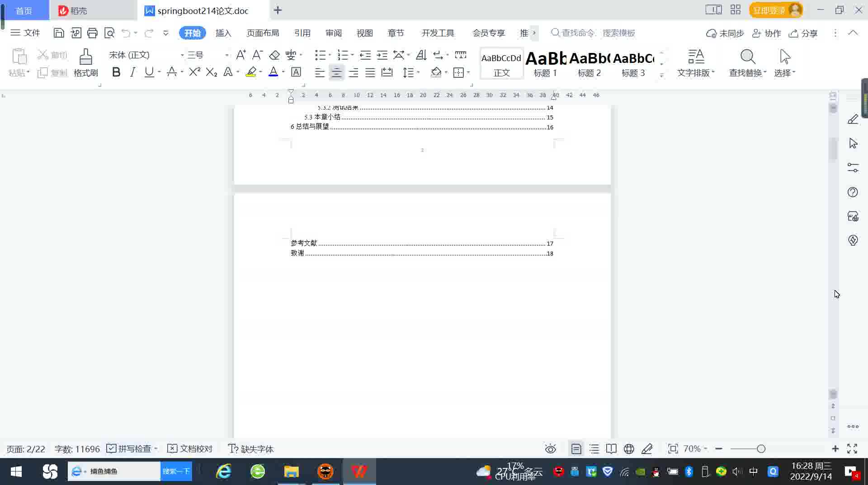Toggle center alignment
The height and width of the screenshot is (485, 868).
coord(336,72)
